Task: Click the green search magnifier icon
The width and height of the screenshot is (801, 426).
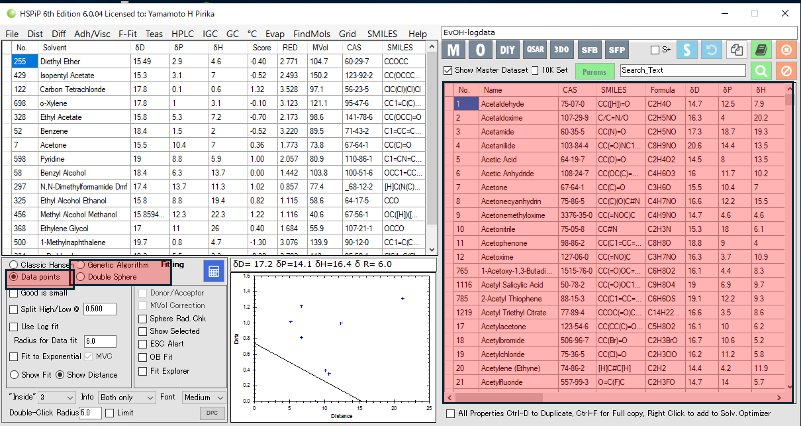Action: (x=761, y=71)
